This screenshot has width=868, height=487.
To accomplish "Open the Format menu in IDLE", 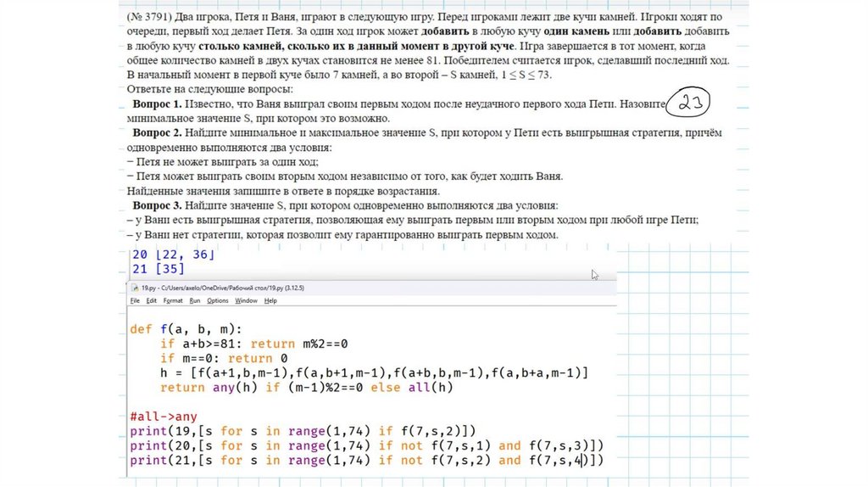I will point(173,301).
